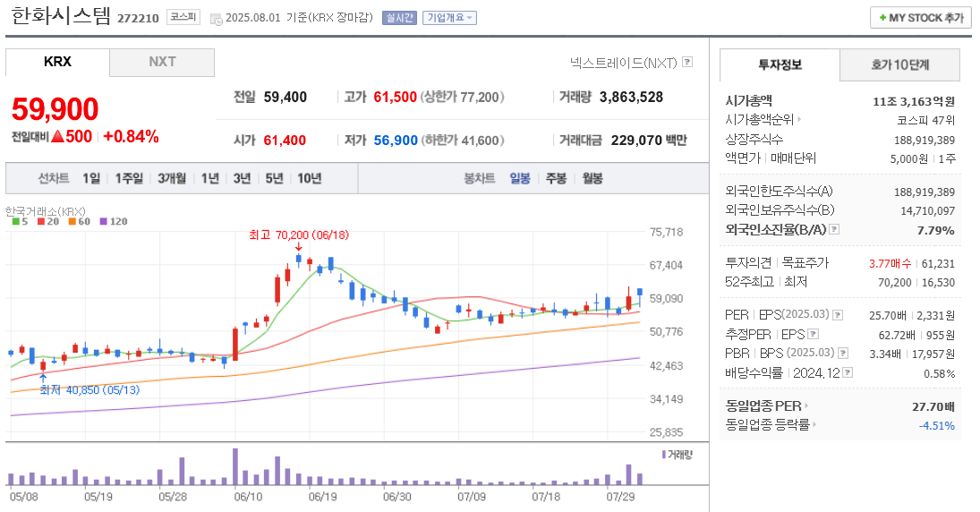Click the 한화시스템 stock title

coord(61,15)
